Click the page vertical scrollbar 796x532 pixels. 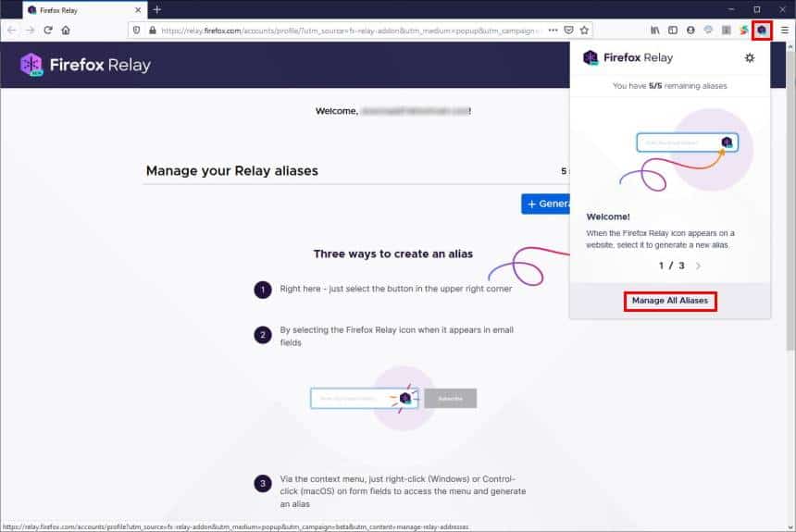(x=790, y=201)
